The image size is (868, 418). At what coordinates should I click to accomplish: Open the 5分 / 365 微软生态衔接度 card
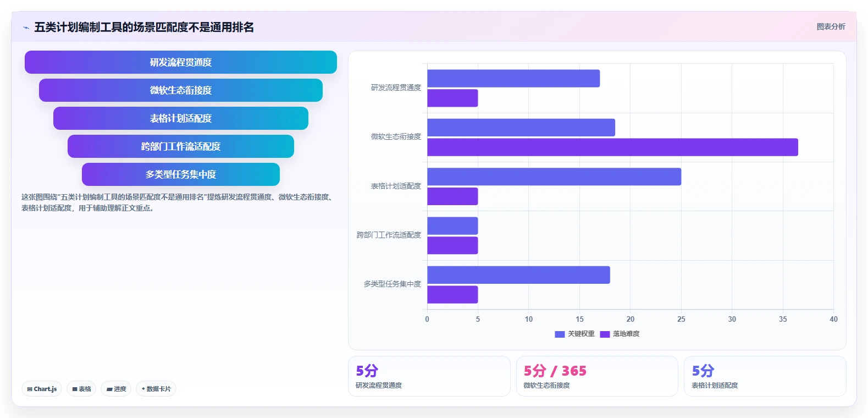(597, 376)
